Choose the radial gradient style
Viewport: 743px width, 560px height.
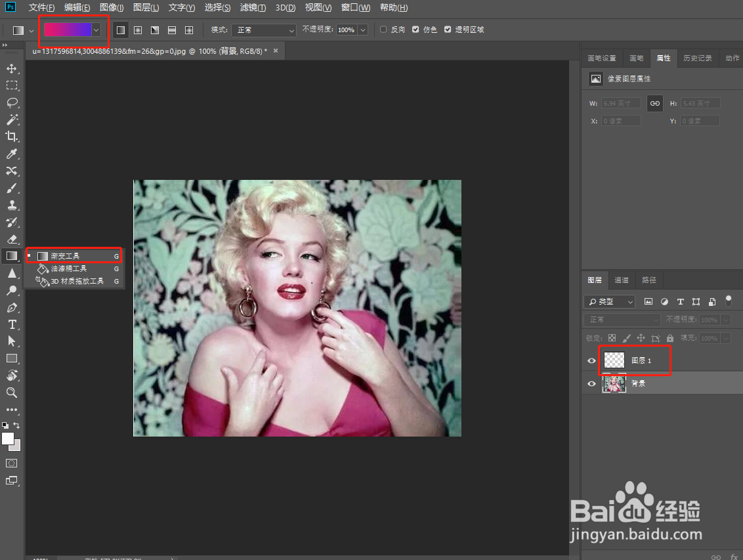pos(138,30)
